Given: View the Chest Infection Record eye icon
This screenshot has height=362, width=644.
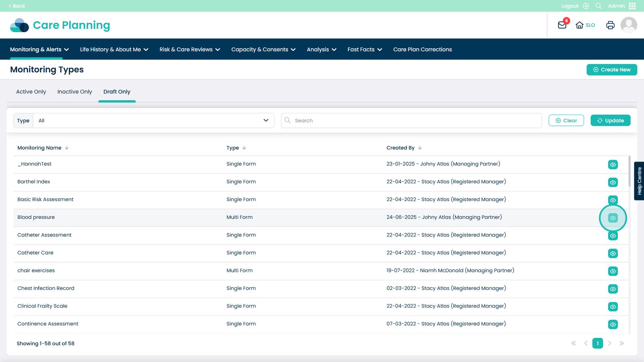Looking at the screenshot, I should [x=613, y=289].
